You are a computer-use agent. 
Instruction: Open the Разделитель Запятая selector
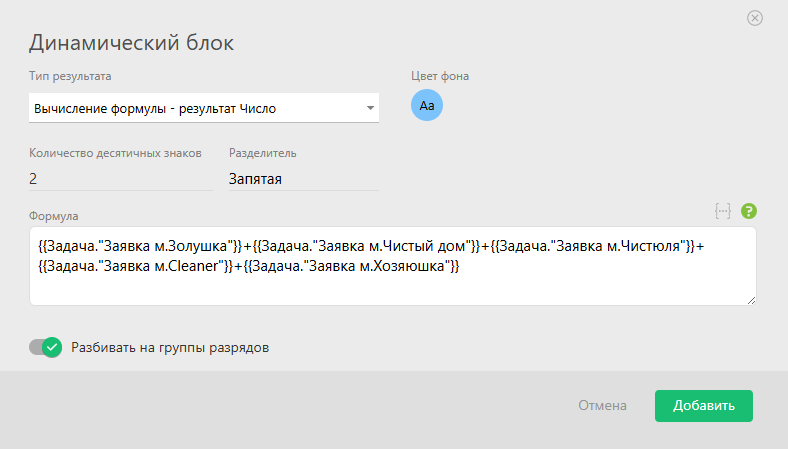304,179
